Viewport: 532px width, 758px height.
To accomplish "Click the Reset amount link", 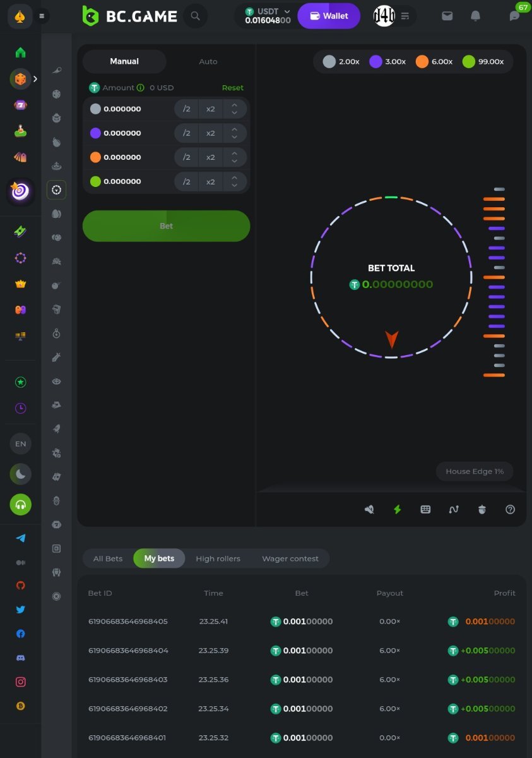I will [x=232, y=88].
